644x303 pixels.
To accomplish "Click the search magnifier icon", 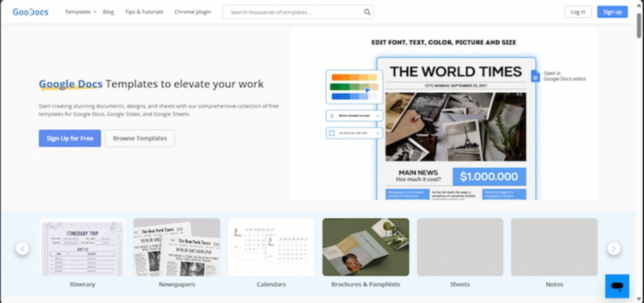I will [x=367, y=12].
